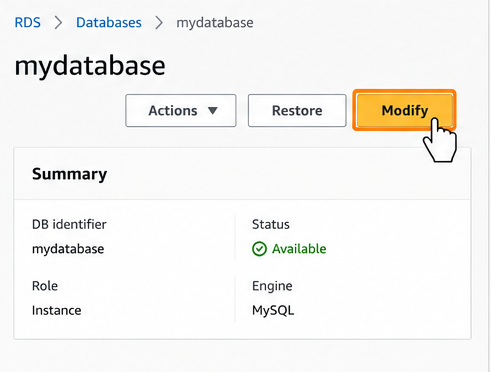
Task: Select the mydatabase page heading
Action: (x=90, y=66)
